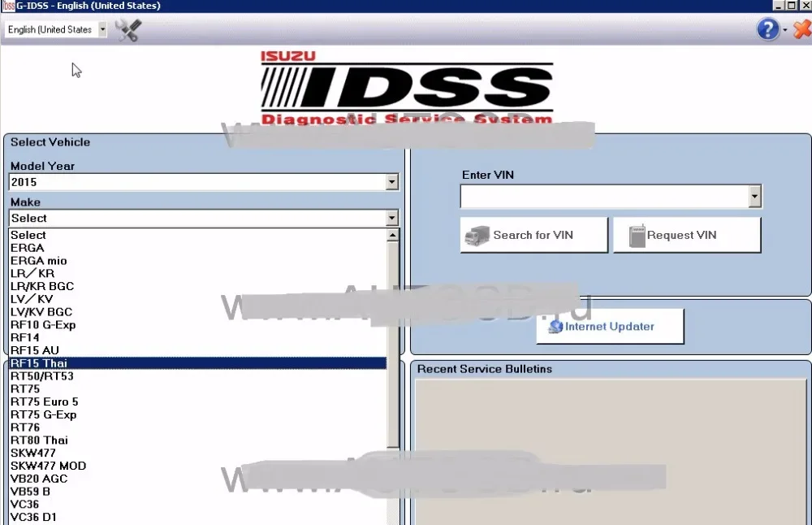Select highlighted RF15 Thai in the list

click(x=197, y=363)
